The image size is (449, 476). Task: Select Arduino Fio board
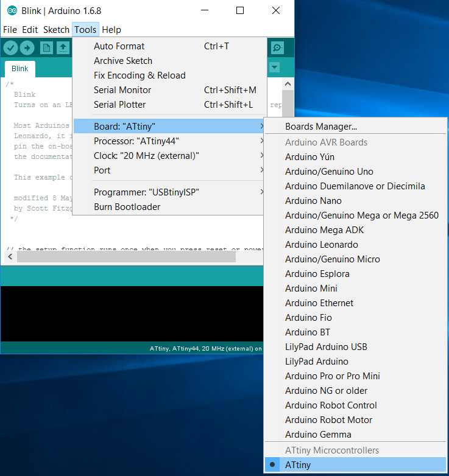(355, 318)
